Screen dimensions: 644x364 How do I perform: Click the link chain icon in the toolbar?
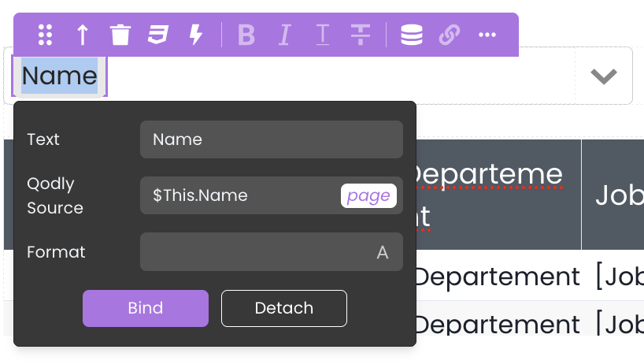point(449,35)
